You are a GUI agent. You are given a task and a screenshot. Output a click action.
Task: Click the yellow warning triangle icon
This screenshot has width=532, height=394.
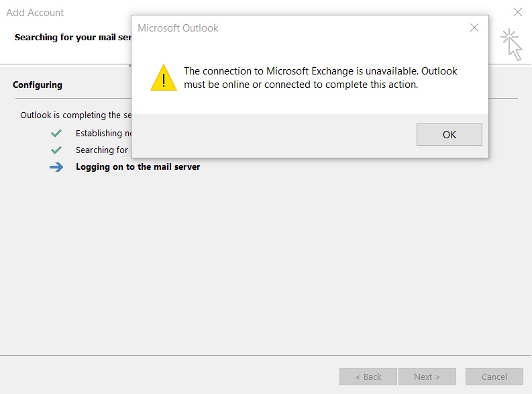164,78
